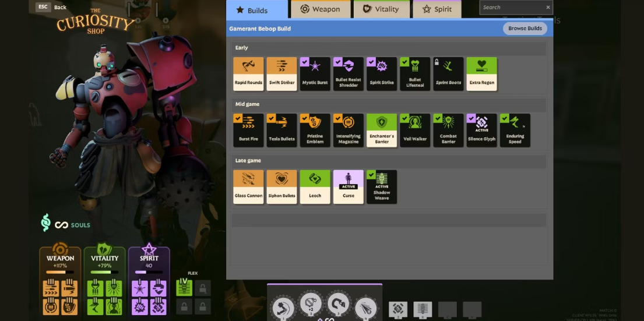Switch to the Weapon tab
Image resolution: width=644 pixels, height=321 pixels.
[x=321, y=9]
